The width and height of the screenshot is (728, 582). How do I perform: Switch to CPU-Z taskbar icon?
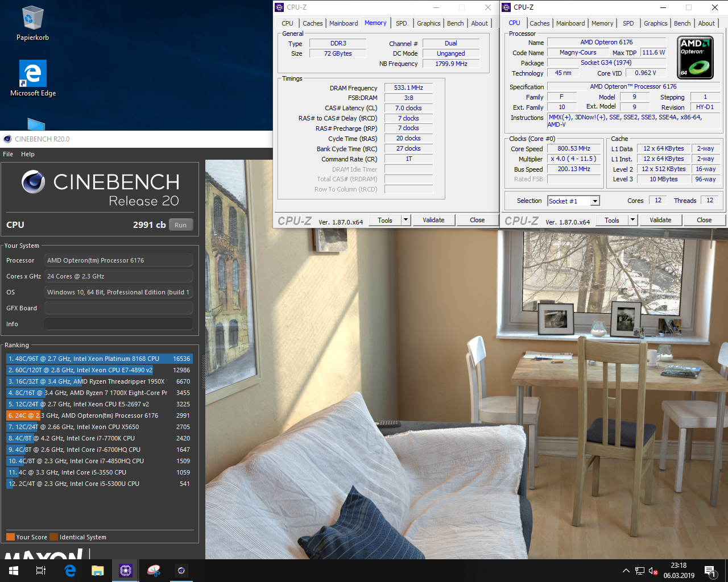pos(126,571)
